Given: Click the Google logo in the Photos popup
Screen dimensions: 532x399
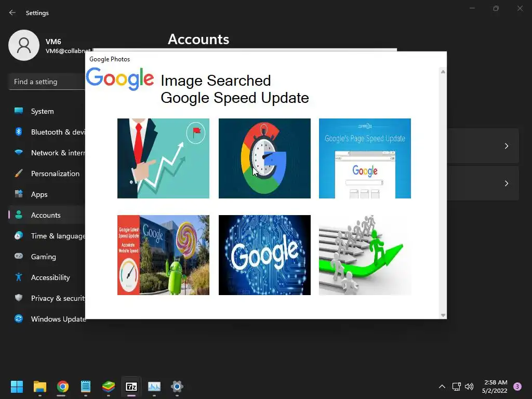Looking at the screenshot, I should [x=120, y=79].
